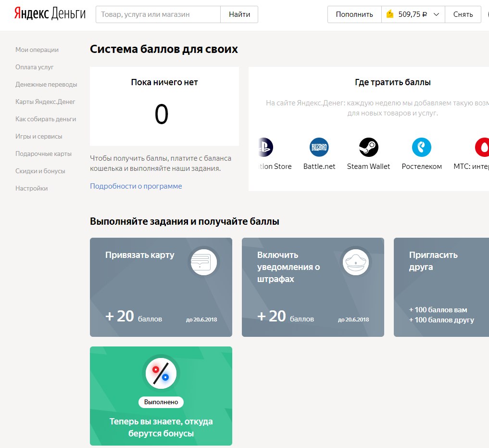Click the red MTS internet icon
This screenshot has width=489, height=448.
pyautogui.click(x=482, y=147)
